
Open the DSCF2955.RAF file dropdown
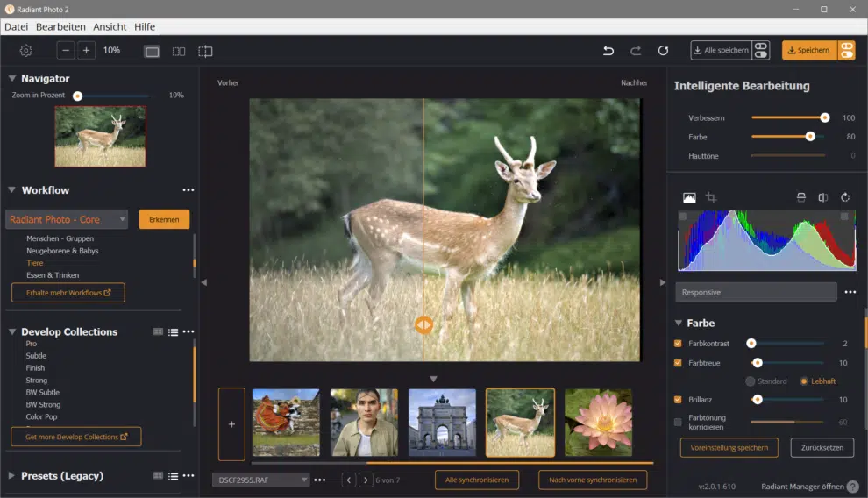click(x=260, y=480)
